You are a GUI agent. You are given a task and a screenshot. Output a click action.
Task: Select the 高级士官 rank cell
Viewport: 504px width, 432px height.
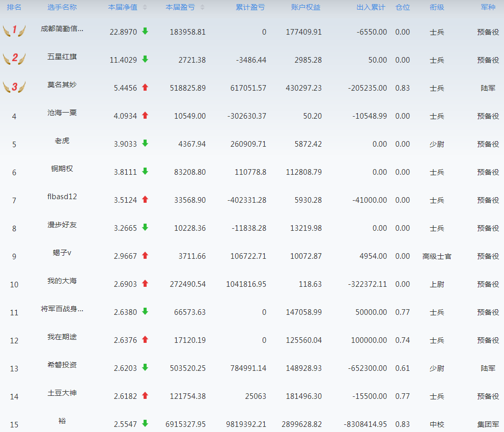click(437, 256)
